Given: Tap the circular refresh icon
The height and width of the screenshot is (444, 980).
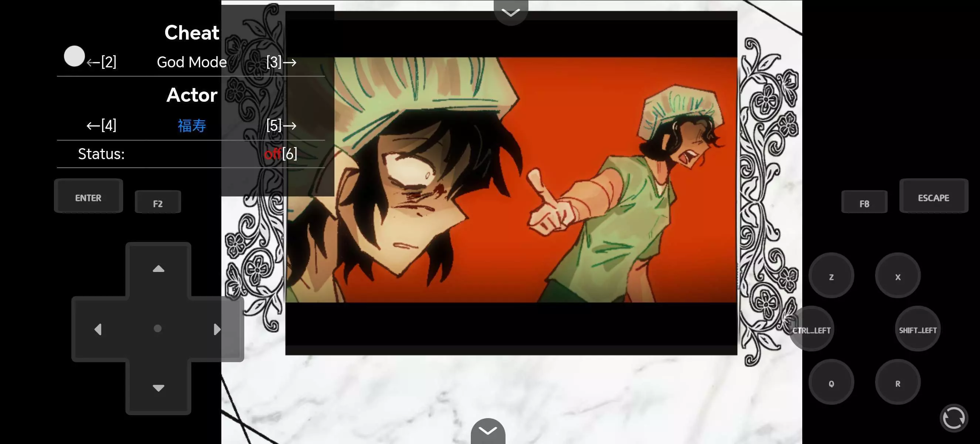Looking at the screenshot, I should pyautogui.click(x=953, y=418).
